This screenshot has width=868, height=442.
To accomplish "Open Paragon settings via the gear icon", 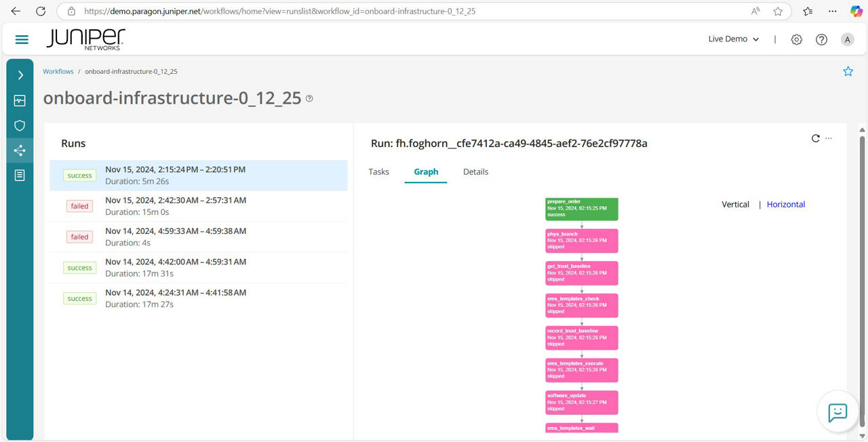I will tap(797, 39).
